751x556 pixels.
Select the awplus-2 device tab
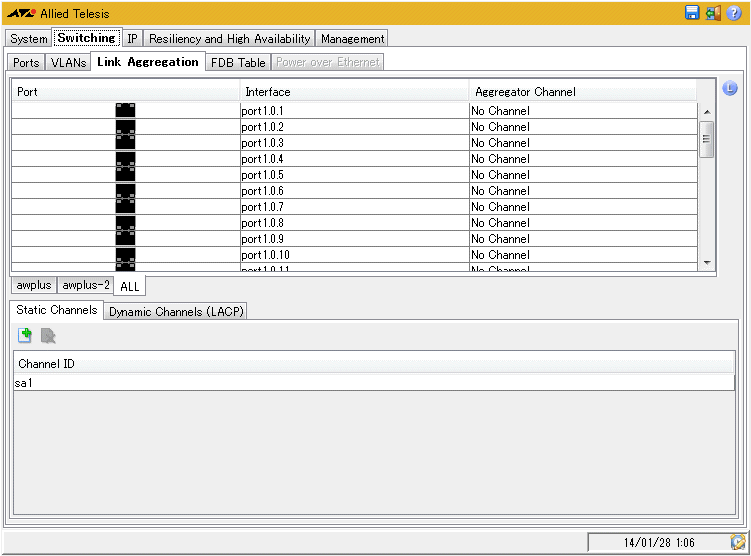pyautogui.click(x=86, y=285)
